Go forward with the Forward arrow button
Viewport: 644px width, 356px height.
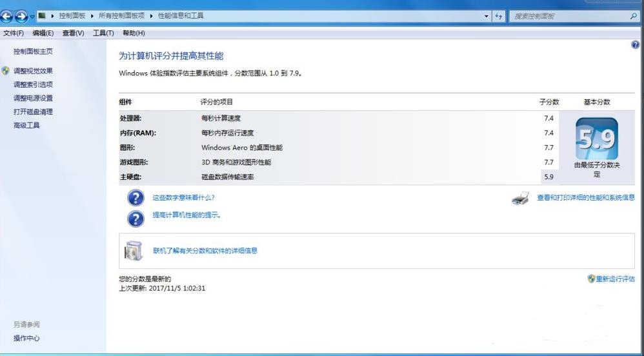21,16
